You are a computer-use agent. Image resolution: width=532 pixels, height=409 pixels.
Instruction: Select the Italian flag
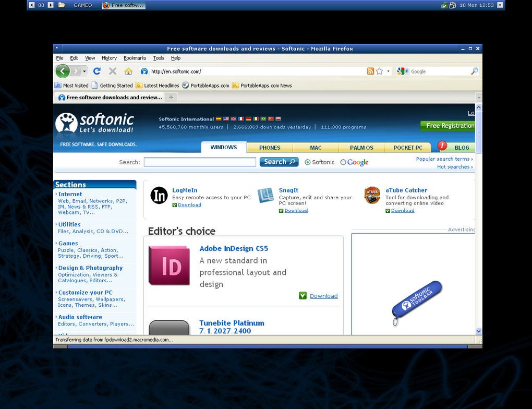(x=256, y=119)
